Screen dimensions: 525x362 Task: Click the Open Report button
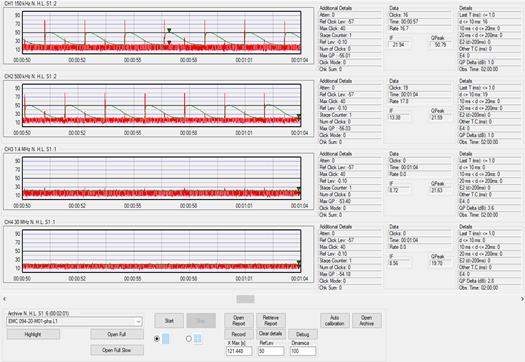238,320
